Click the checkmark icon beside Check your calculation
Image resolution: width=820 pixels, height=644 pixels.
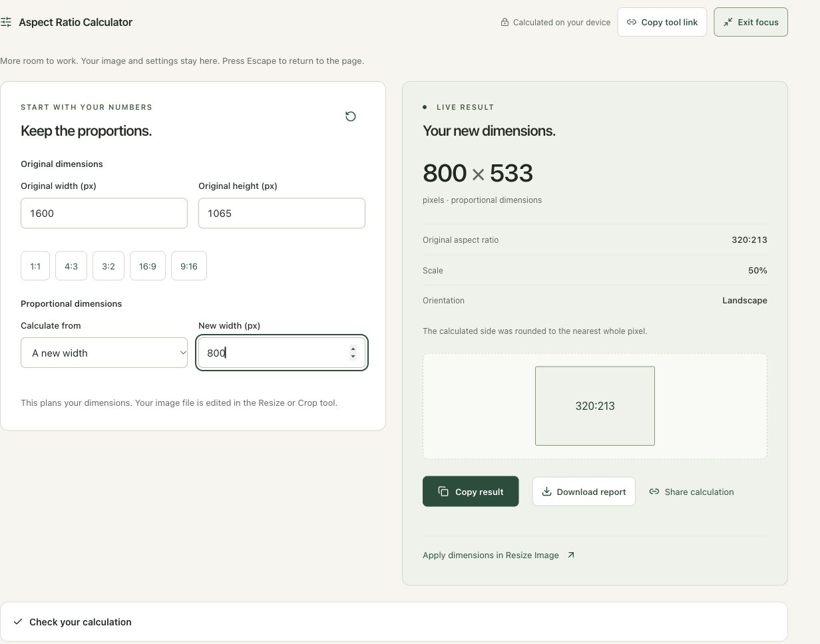[18, 622]
